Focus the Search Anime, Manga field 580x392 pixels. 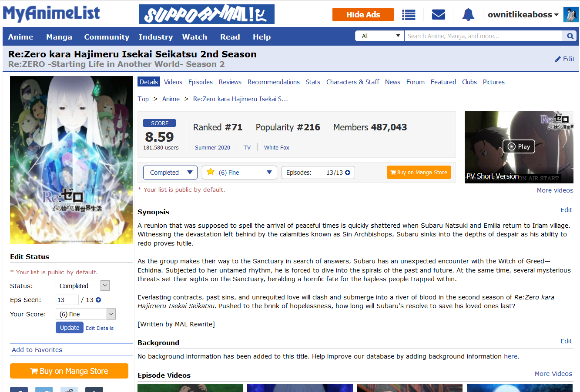pyautogui.click(x=483, y=36)
